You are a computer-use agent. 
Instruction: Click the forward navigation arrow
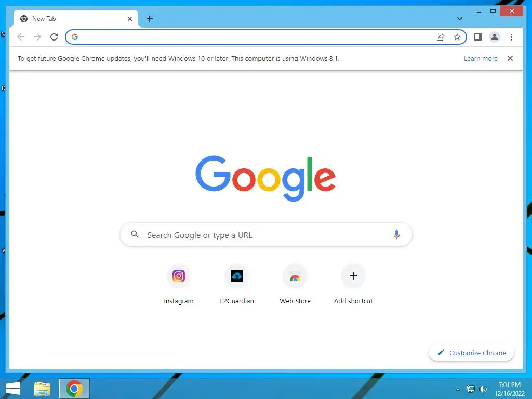(37, 37)
